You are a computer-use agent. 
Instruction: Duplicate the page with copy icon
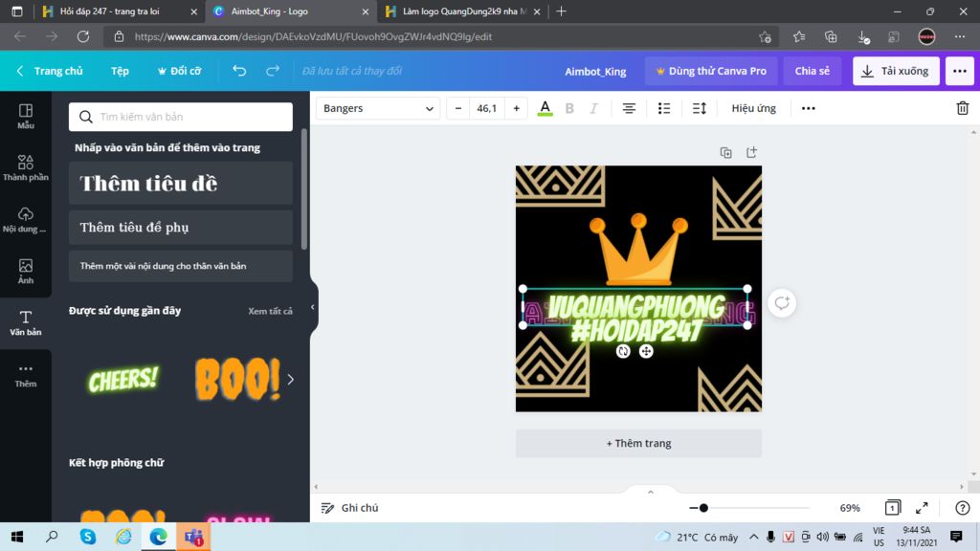(x=725, y=152)
